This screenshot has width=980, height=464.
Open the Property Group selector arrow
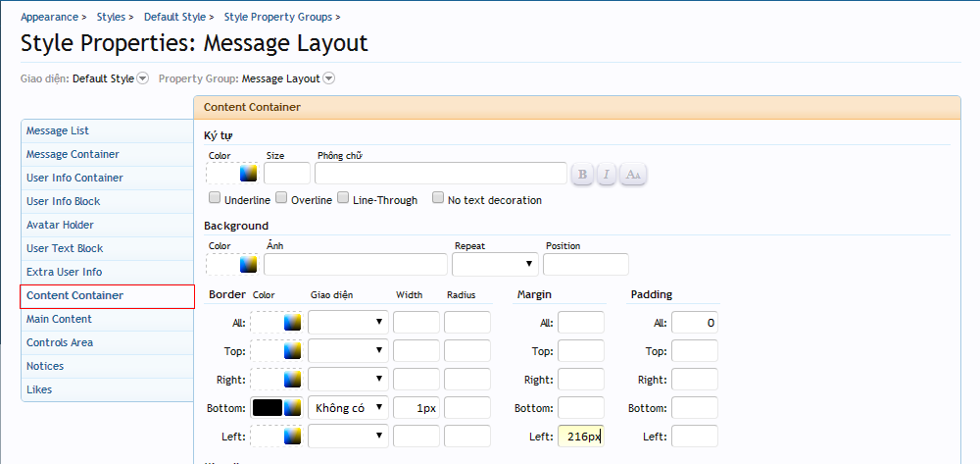pyautogui.click(x=329, y=78)
